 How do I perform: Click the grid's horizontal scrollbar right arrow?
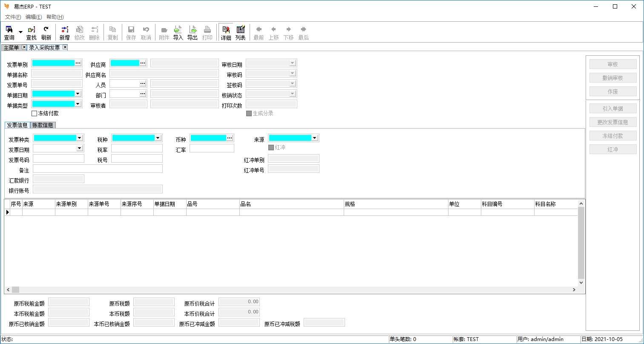coord(574,290)
